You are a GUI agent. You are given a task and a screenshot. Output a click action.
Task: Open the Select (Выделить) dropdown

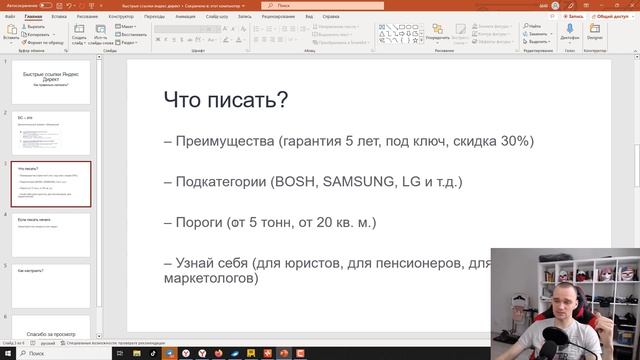pyautogui.click(x=537, y=42)
